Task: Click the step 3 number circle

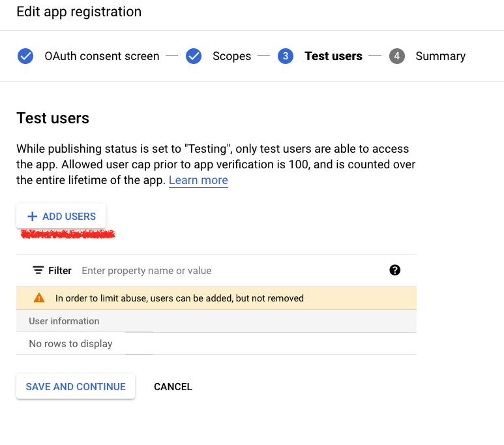Action: [x=285, y=56]
